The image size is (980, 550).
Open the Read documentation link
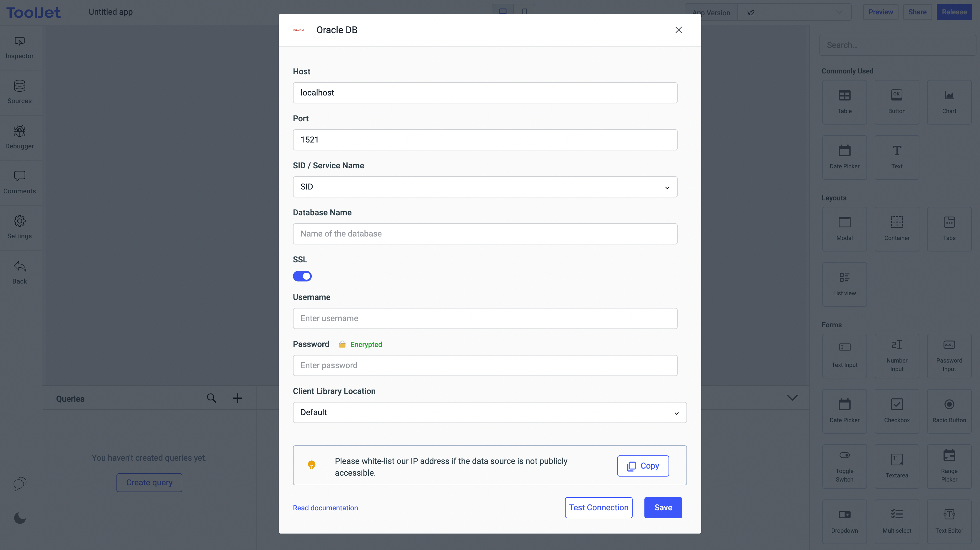[x=325, y=508]
